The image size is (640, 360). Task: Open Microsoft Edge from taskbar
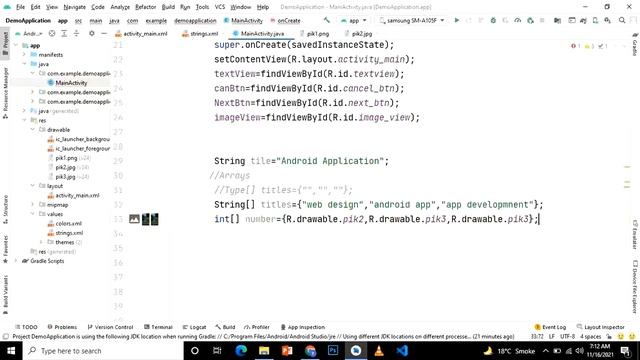[241, 351]
